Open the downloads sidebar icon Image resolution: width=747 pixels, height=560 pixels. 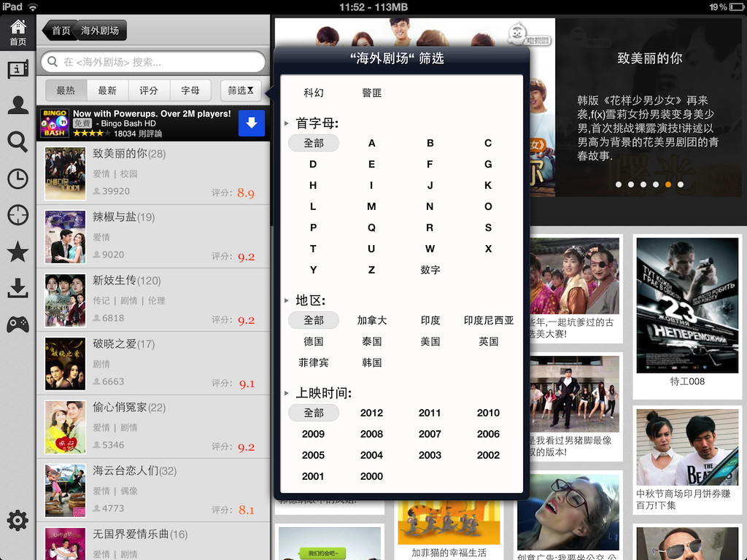(18, 289)
